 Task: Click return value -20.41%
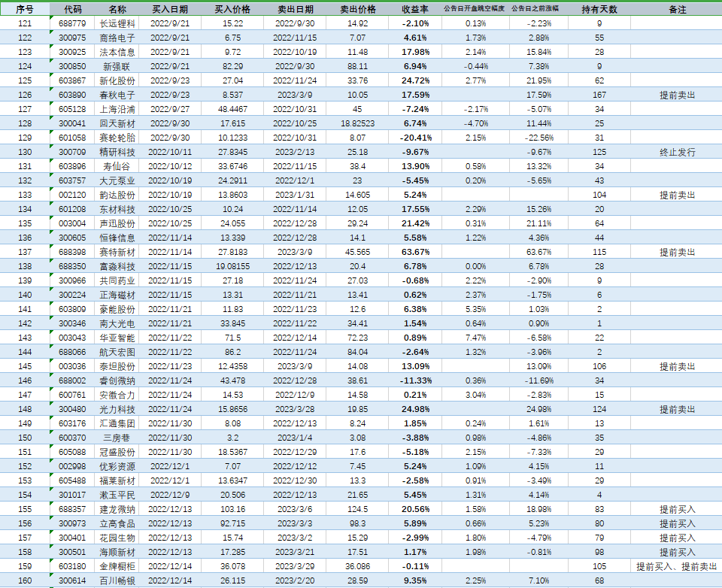coord(415,138)
